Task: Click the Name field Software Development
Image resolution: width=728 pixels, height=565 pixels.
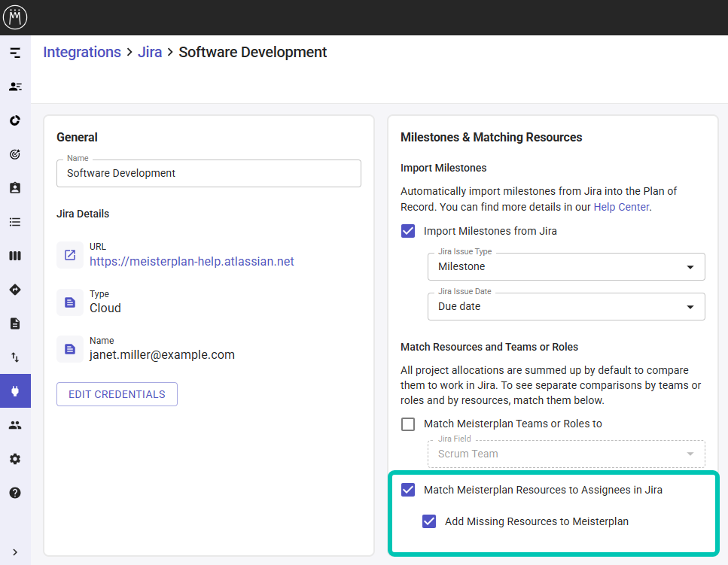Action: coord(209,174)
